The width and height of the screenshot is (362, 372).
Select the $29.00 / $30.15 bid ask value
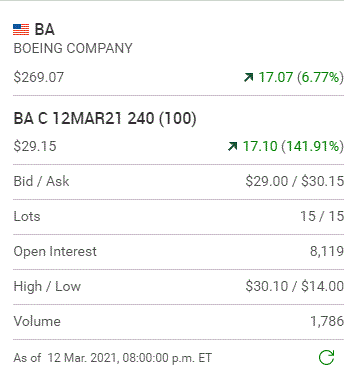295,181
